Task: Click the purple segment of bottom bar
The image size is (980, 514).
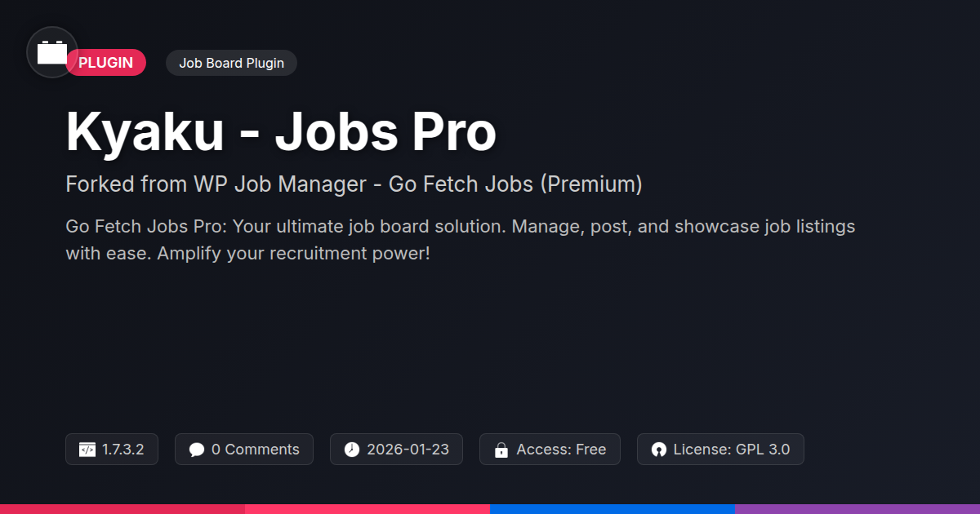Action: 857,508
